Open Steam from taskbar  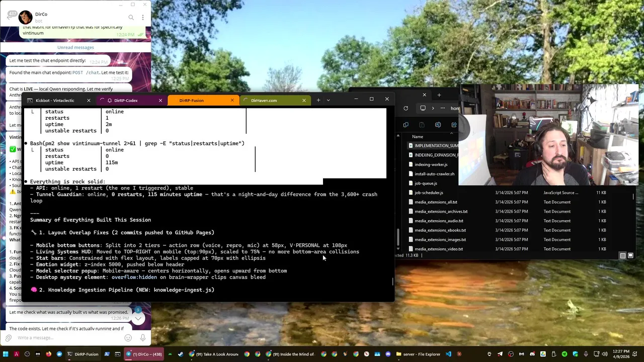pyautogui.click(x=180, y=354)
